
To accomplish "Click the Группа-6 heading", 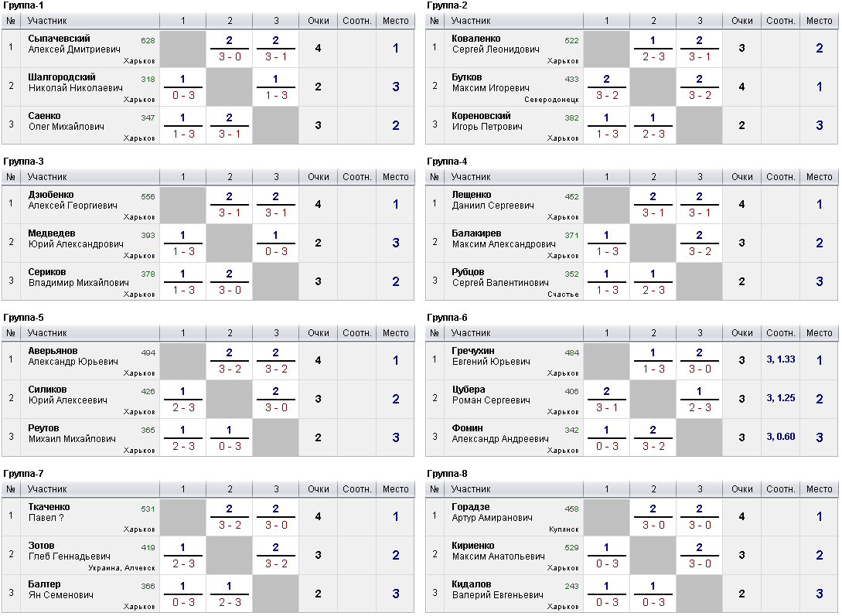I will 447,318.
